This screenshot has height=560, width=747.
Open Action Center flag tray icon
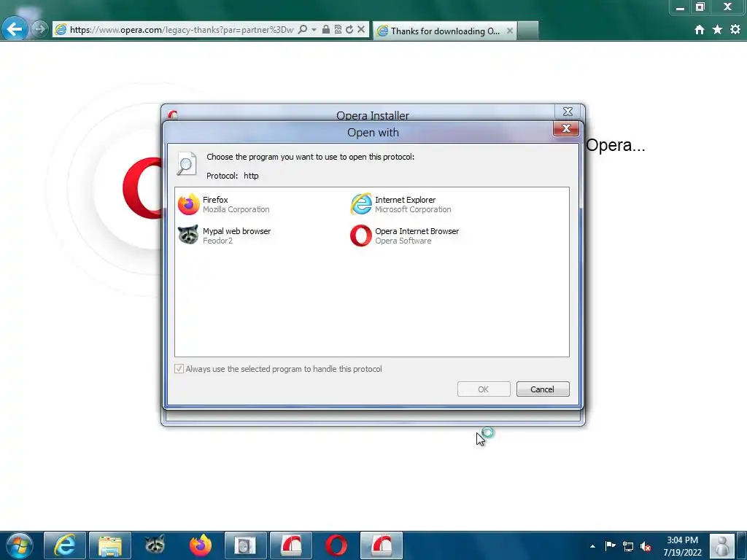[x=611, y=545]
